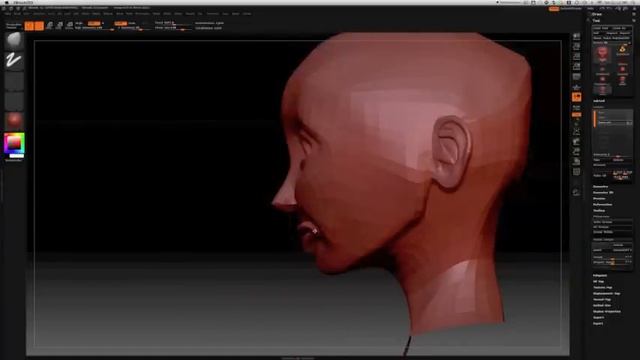Open the Document menu

pyautogui.click(x=39, y=14)
